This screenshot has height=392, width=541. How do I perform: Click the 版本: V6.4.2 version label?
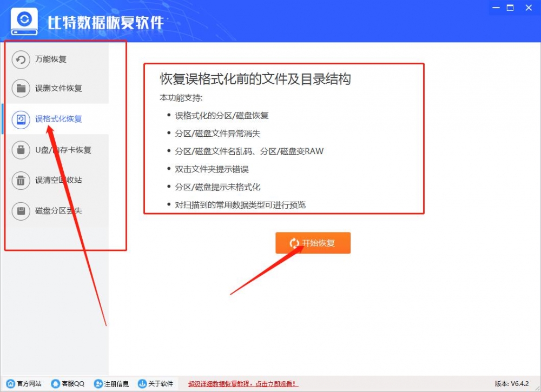coord(512,383)
